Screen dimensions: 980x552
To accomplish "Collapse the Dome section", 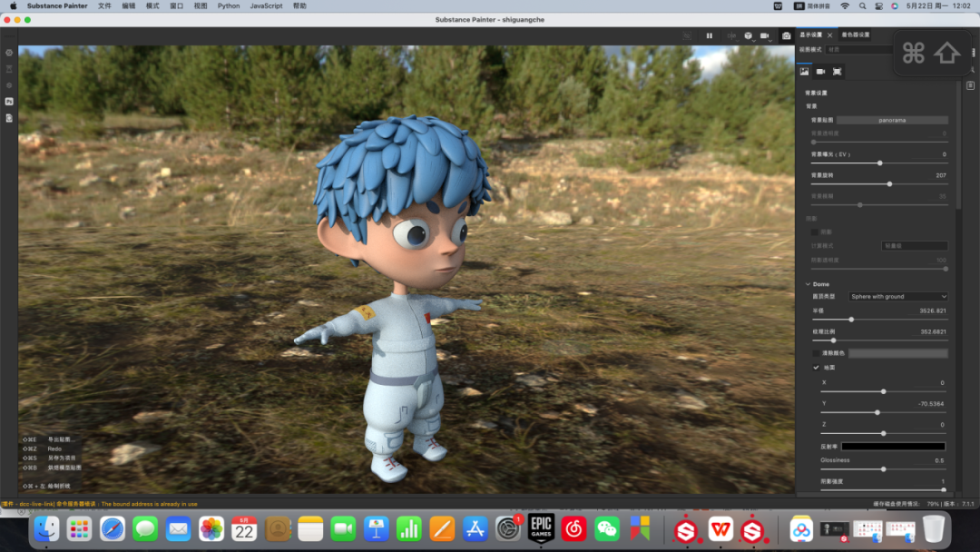I will coord(808,284).
